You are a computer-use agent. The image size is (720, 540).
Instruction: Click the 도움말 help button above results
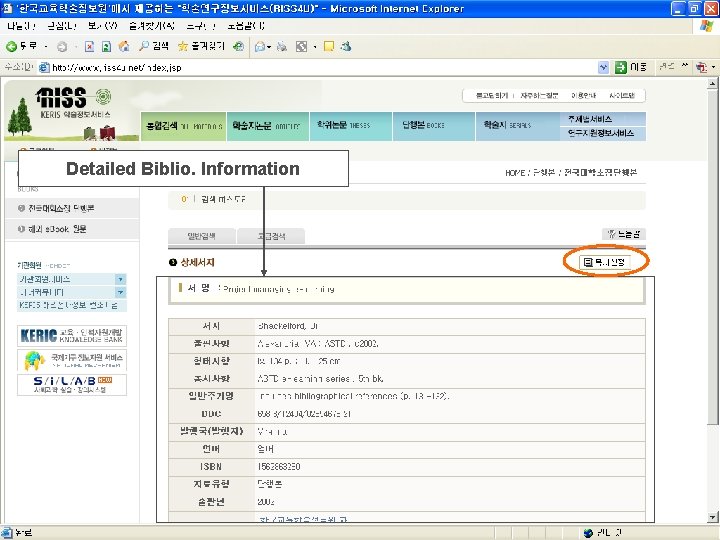(x=624, y=234)
